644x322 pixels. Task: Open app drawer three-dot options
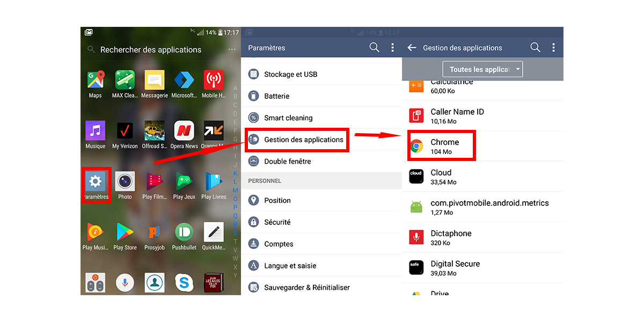pos(232,49)
